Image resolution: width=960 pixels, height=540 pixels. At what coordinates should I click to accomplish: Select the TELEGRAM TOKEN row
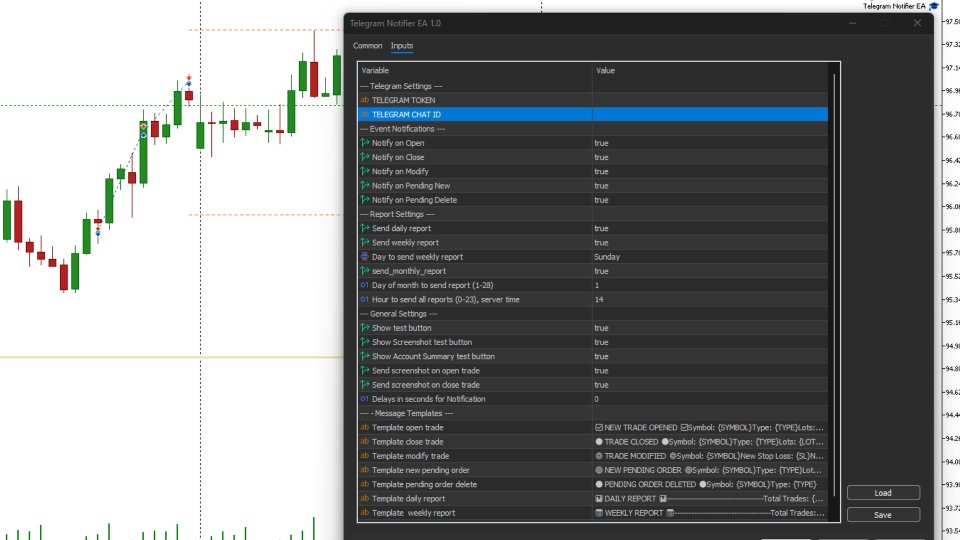(x=593, y=100)
